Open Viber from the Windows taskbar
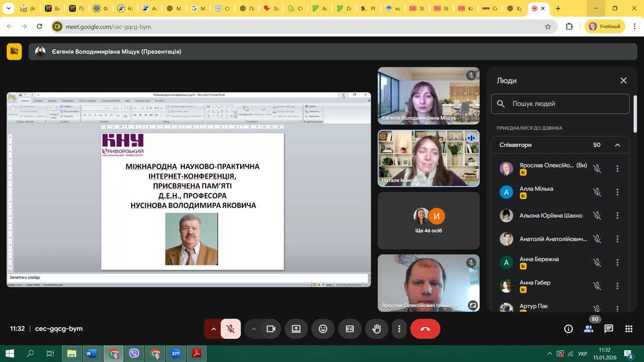 click(x=134, y=353)
